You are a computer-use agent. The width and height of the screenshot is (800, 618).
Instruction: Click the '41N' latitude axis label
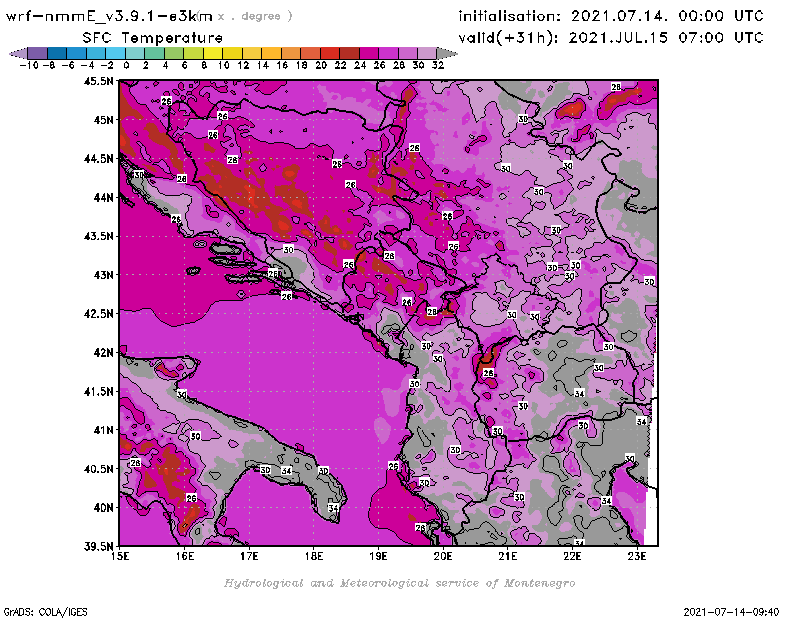[104, 430]
